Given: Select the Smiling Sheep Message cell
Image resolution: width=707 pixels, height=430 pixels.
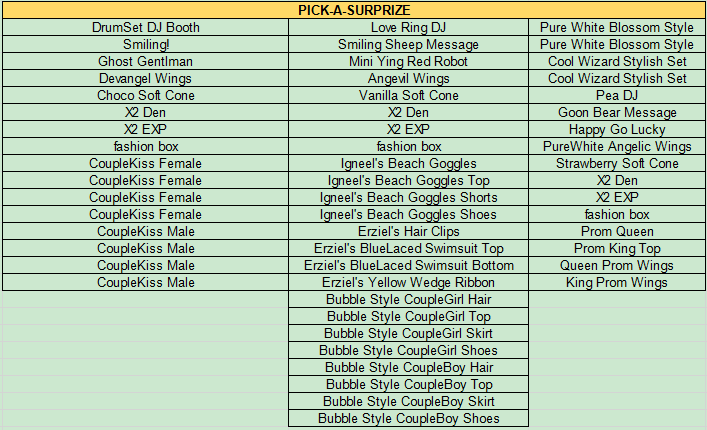Looking at the screenshot, I should pos(408,44).
